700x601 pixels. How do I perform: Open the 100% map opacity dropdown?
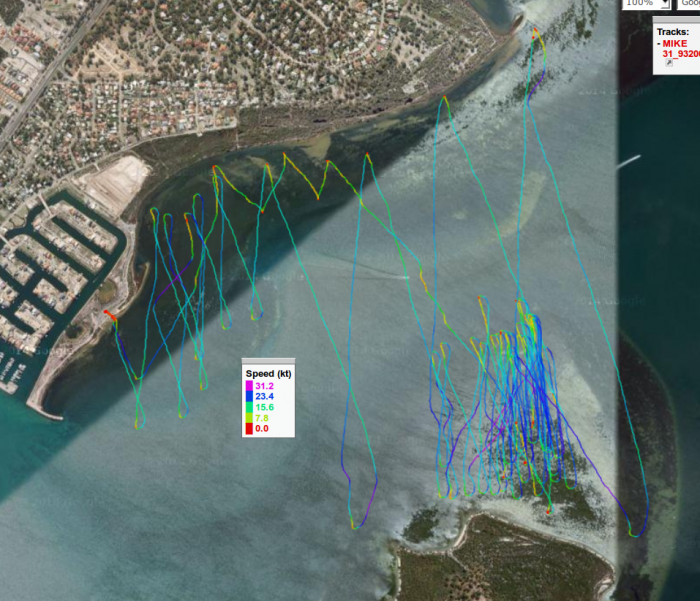click(x=644, y=3)
